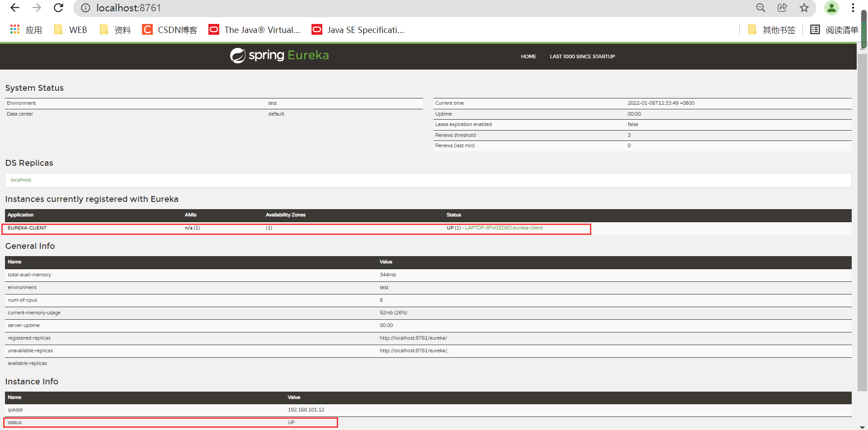Click the status row name in Instance Info

[14, 422]
